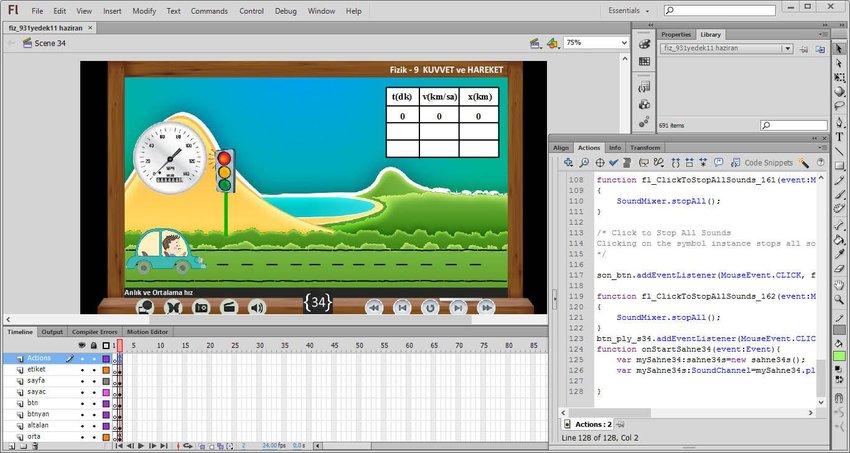
Task: Click timeline Play button
Action: point(141,446)
